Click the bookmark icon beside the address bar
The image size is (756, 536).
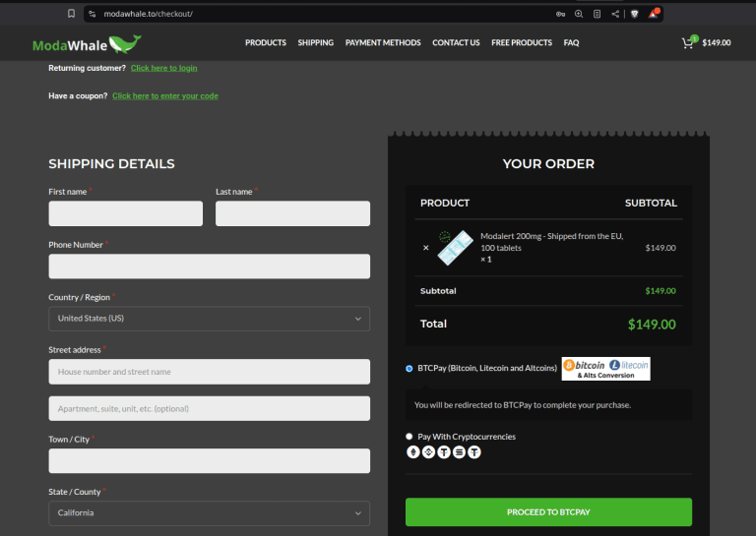click(71, 14)
